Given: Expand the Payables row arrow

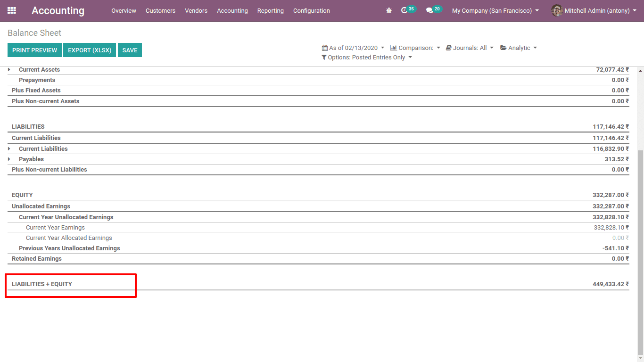Looking at the screenshot, I should click(x=9, y=159).
